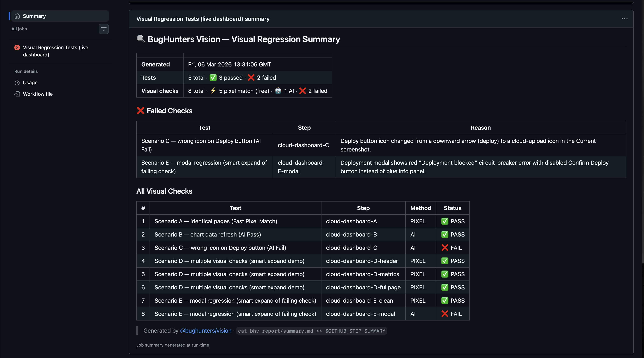Click Job summary generated at run-time link

pyautogui.click(x=172, y=345)
